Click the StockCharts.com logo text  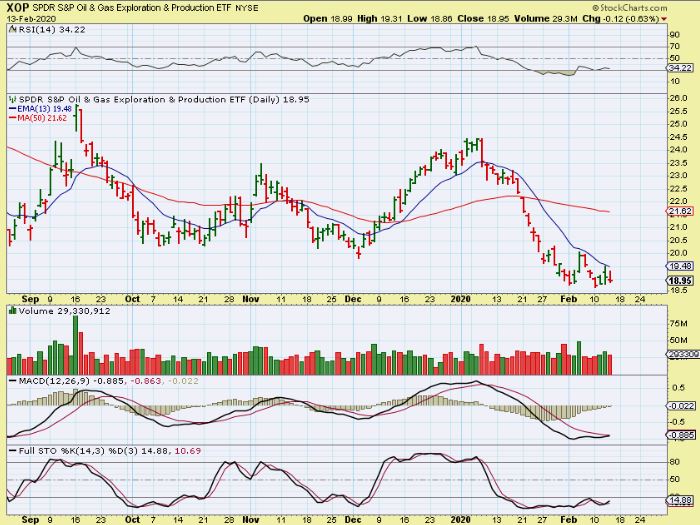629,8
